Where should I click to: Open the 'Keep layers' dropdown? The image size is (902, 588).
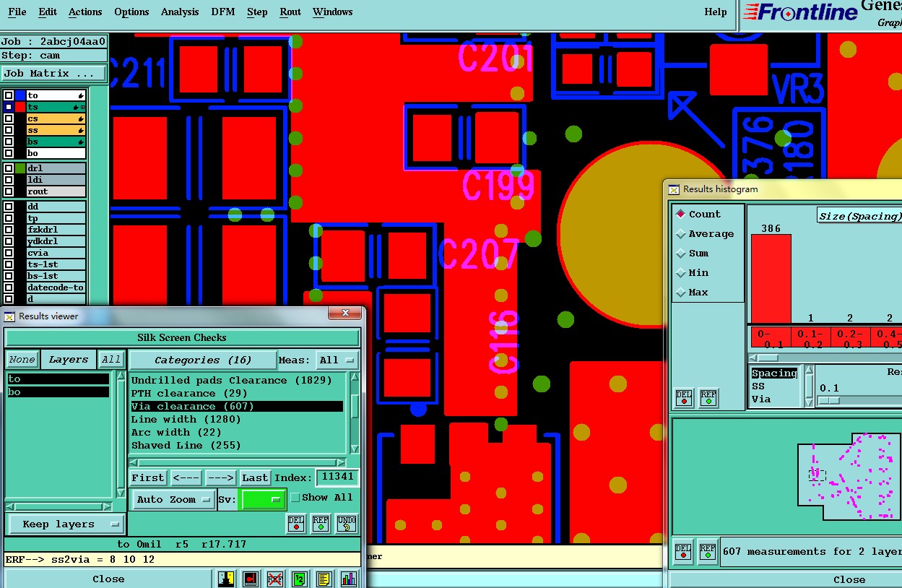pos(66,524)
